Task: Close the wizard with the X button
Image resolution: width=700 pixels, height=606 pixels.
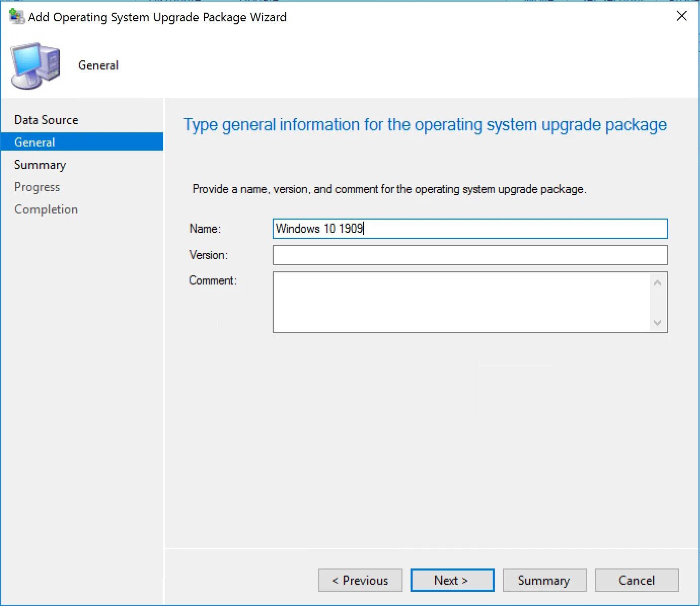Action: pos(682,16)
